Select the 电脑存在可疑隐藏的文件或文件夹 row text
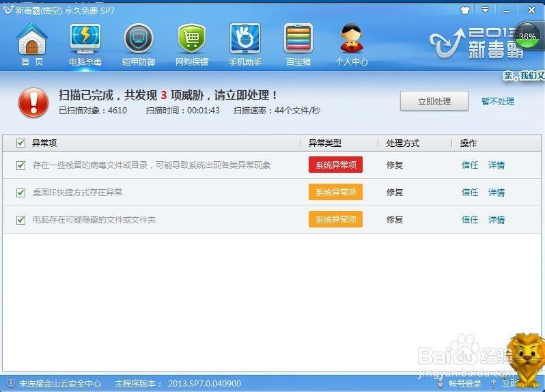 click(94, 220)
